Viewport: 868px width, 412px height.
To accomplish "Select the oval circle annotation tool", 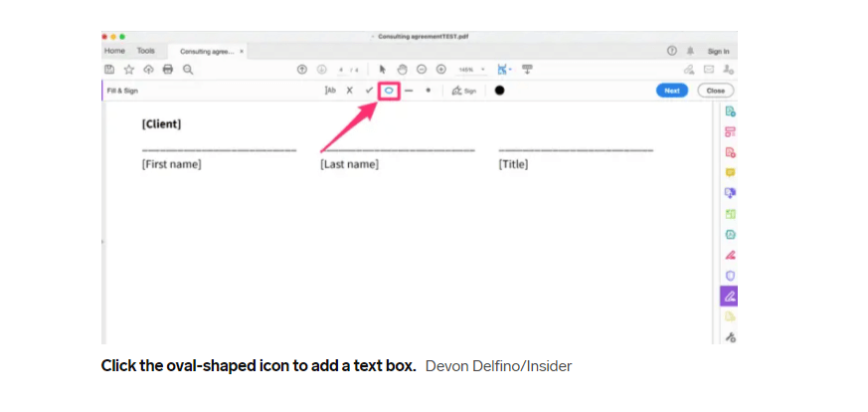I will 389,90.
